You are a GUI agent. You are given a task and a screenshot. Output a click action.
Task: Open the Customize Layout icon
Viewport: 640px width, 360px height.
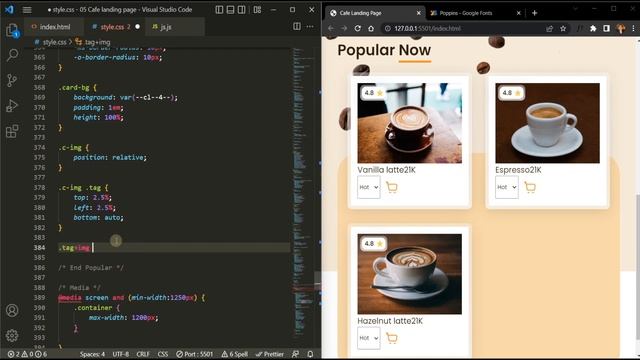257,9
